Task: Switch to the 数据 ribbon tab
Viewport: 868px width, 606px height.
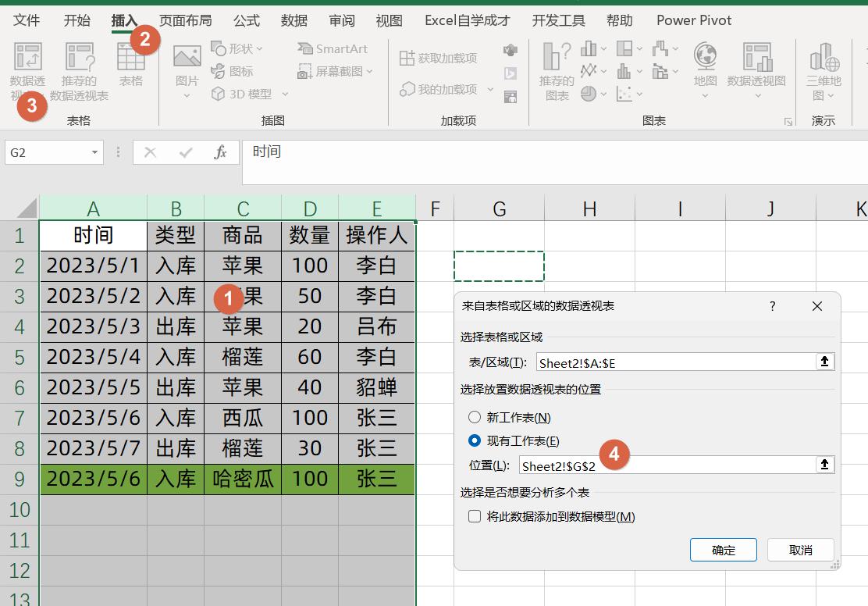Action: [293, 20]
